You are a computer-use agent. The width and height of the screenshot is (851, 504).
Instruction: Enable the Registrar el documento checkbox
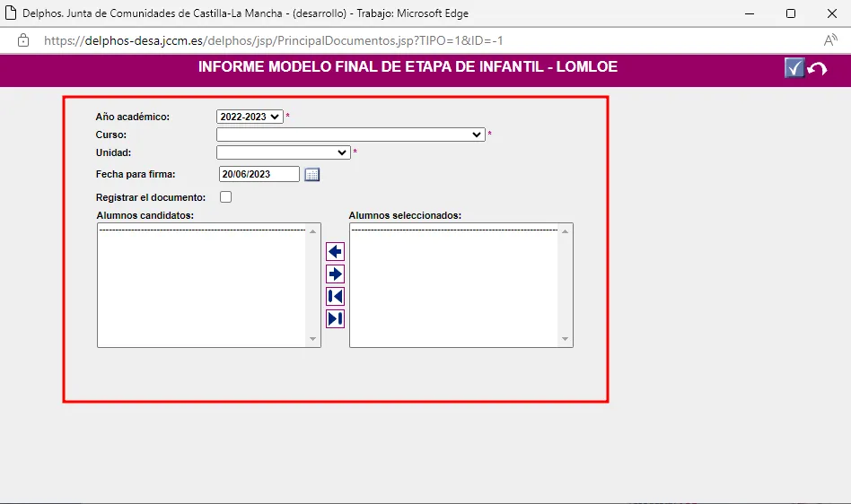[x=225, y=197]
